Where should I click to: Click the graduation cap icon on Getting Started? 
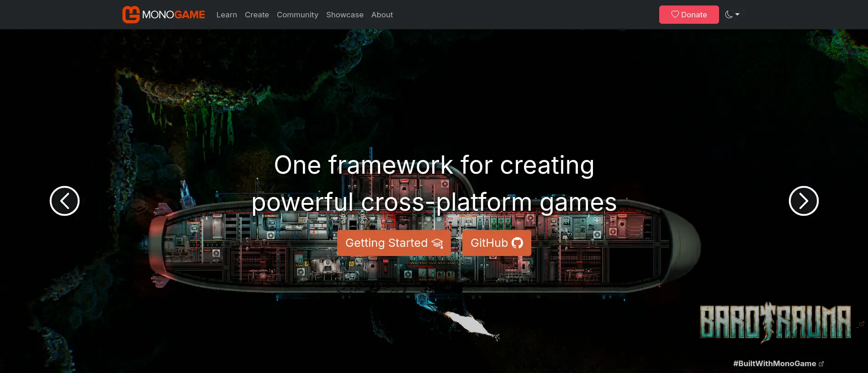pyautogui.click(x=437, y=243)
